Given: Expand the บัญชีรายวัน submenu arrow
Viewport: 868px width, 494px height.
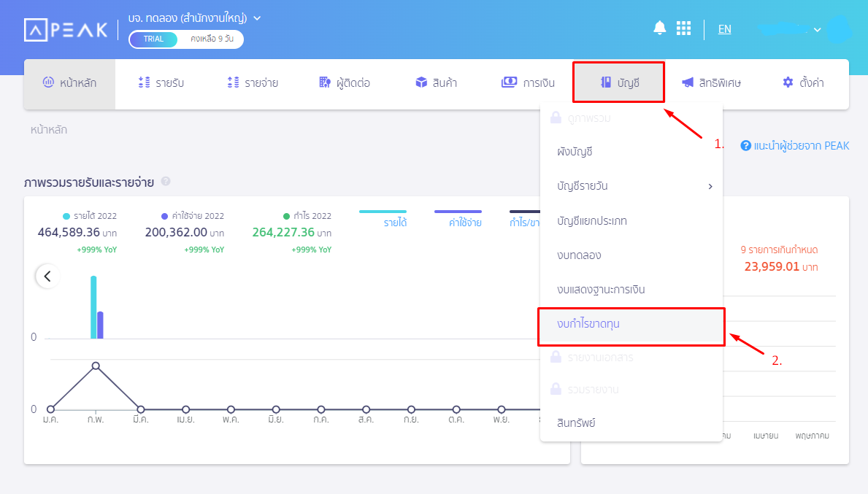Looking at the screenshot, I should [710, 186].
